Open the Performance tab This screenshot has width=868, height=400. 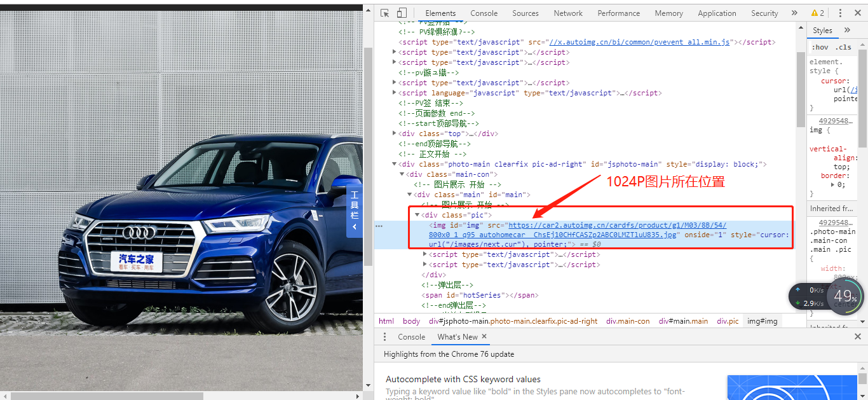[619, 13]
